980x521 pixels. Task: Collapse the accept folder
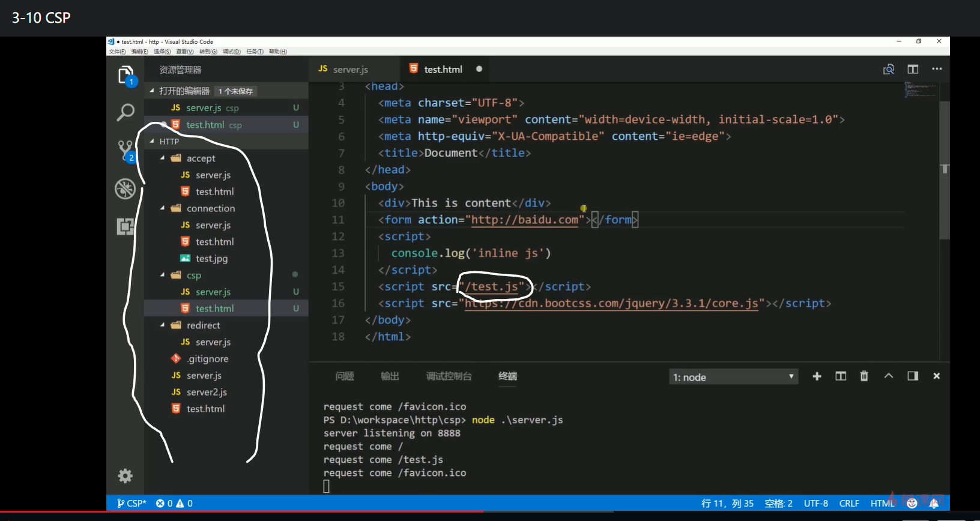coord(162,158)
